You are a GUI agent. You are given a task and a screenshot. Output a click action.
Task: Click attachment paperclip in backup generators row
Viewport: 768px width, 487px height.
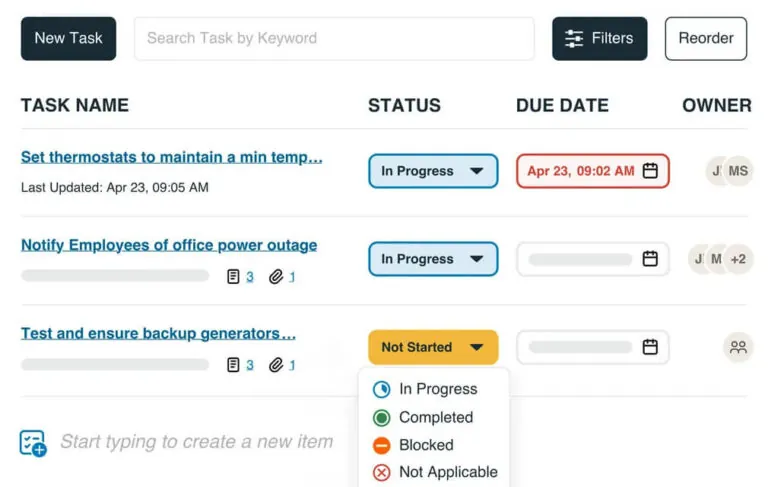coord(276,365)
